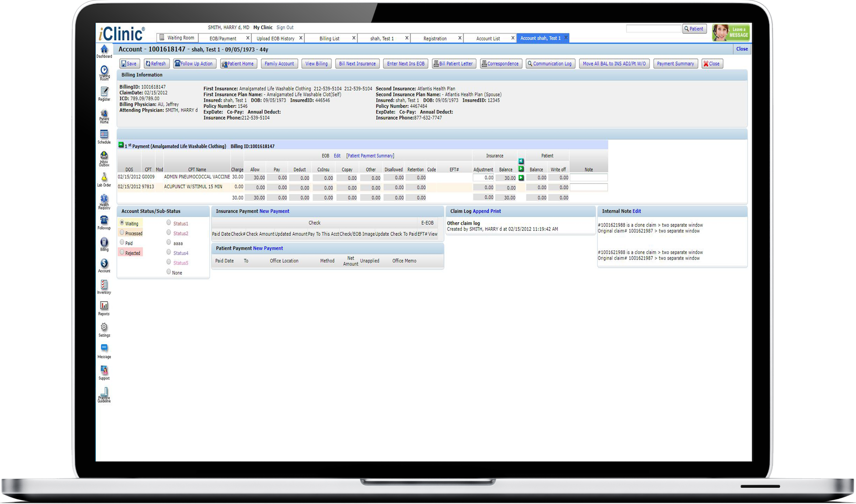The image size is (856, 504).
Task: Open the Dashboard home icon in sidebar
Action: pyautogui.click(x=104, y=49)
